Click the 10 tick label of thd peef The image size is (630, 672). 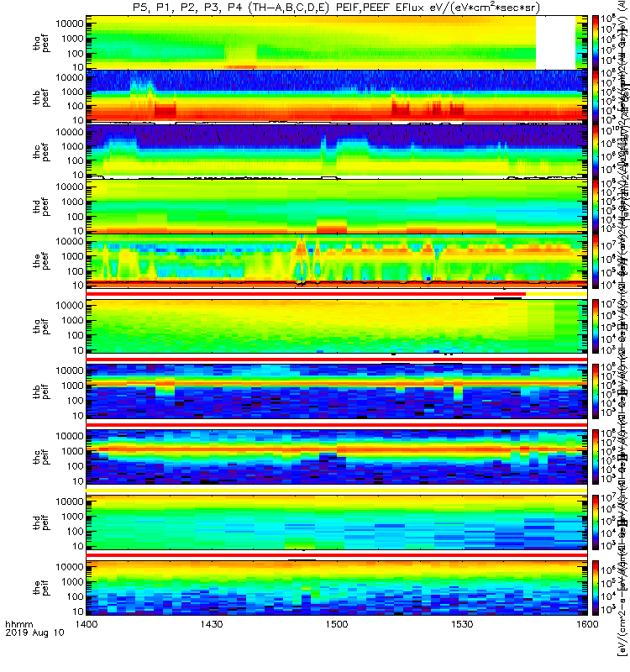click(x=78, y=231)
